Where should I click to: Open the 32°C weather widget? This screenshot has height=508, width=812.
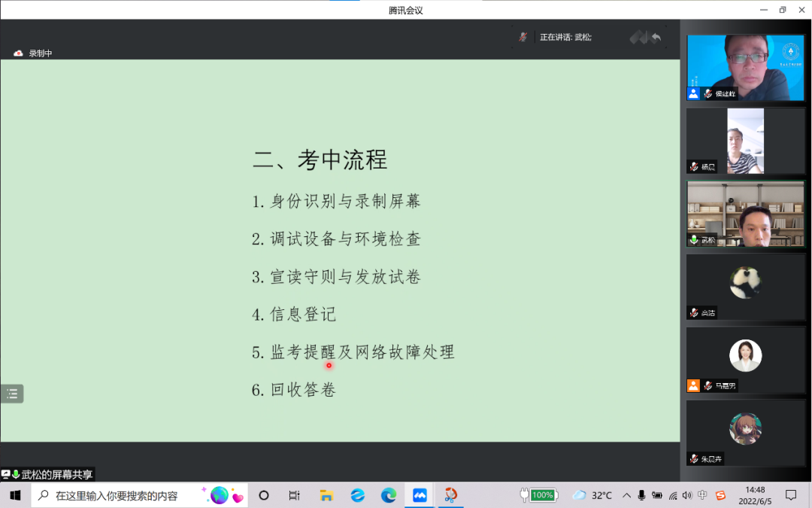[x=592, y=495]
